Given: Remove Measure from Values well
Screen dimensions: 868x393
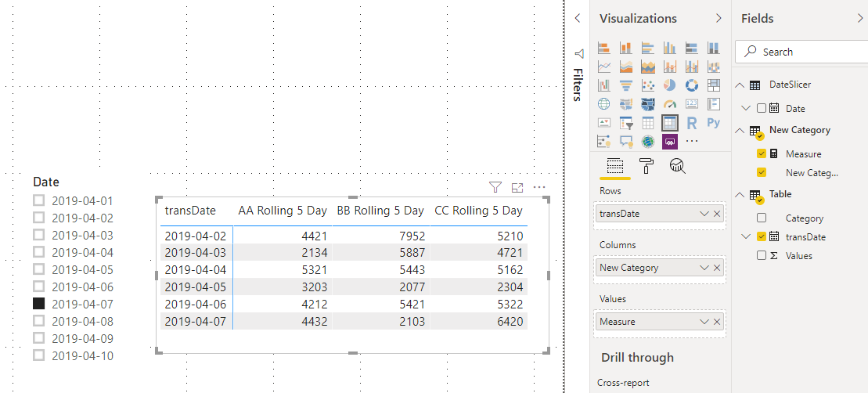Looking at the screenshot, I should click(x=717, y=322).
